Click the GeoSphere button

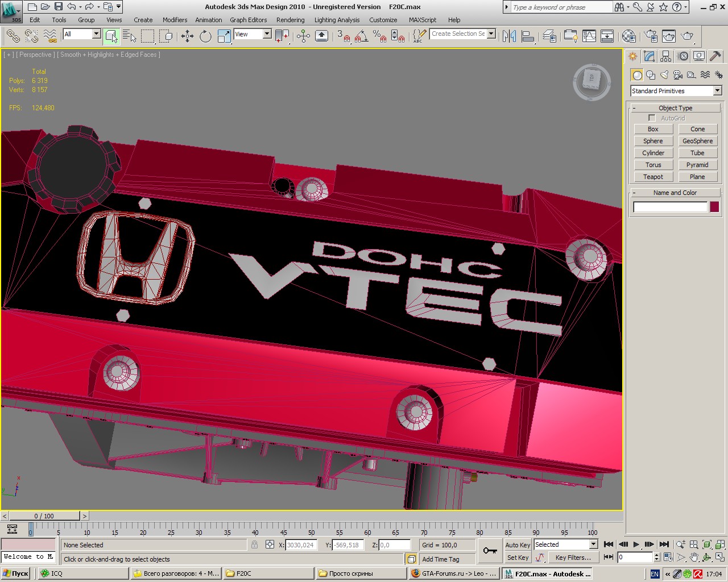coord(697,141)
